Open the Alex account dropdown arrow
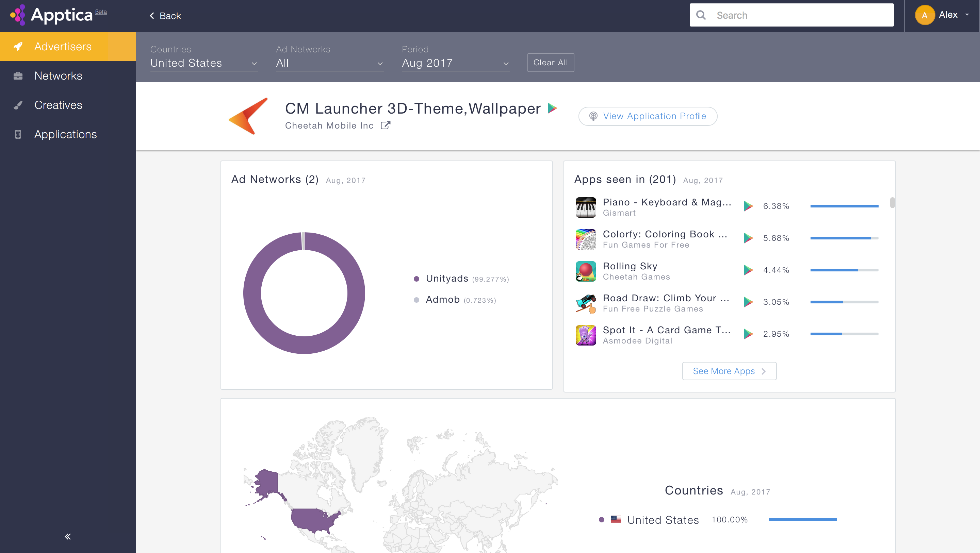 click(x=967, y=15)
